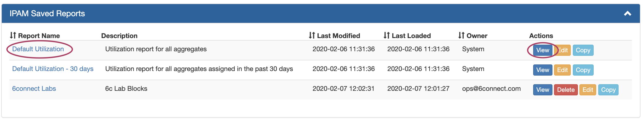The height and width of the screenshot is (122, 644).
Task: Collapse the IPAM Saved Reports panel
Action: (x=627, y=13)
